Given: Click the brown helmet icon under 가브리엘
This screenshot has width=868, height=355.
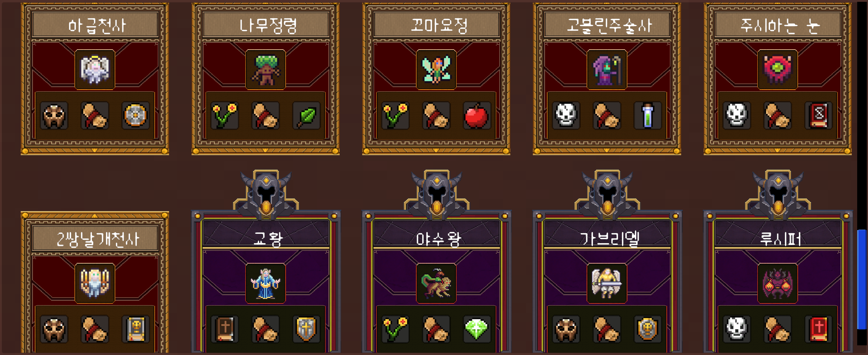Looking at the screenshot, I should click(x=566, y=329).
